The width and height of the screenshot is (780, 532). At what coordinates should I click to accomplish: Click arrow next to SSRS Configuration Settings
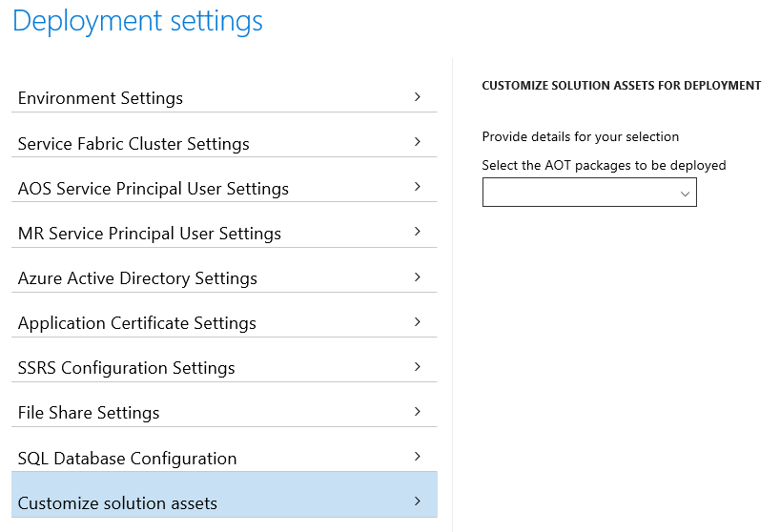coord(418,366)
